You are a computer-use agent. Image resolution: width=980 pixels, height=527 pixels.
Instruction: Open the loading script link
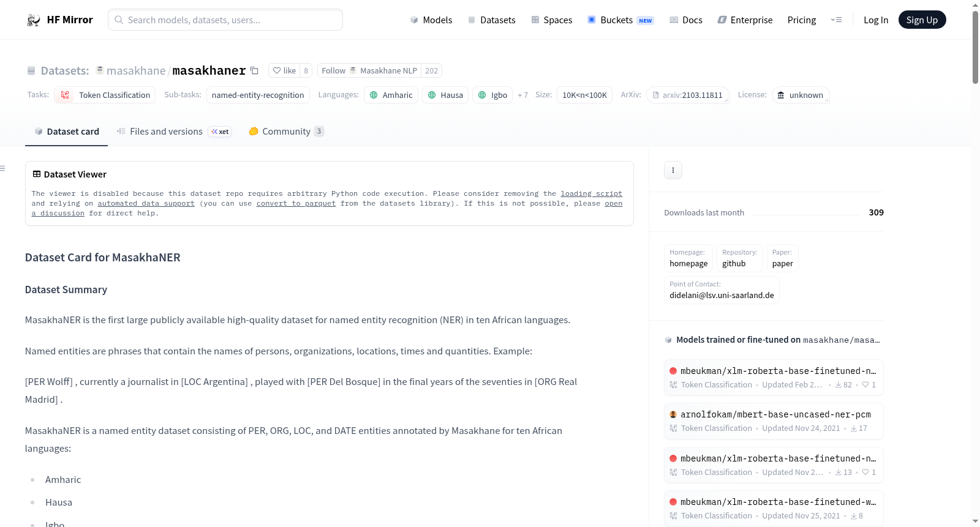[591, 193]
